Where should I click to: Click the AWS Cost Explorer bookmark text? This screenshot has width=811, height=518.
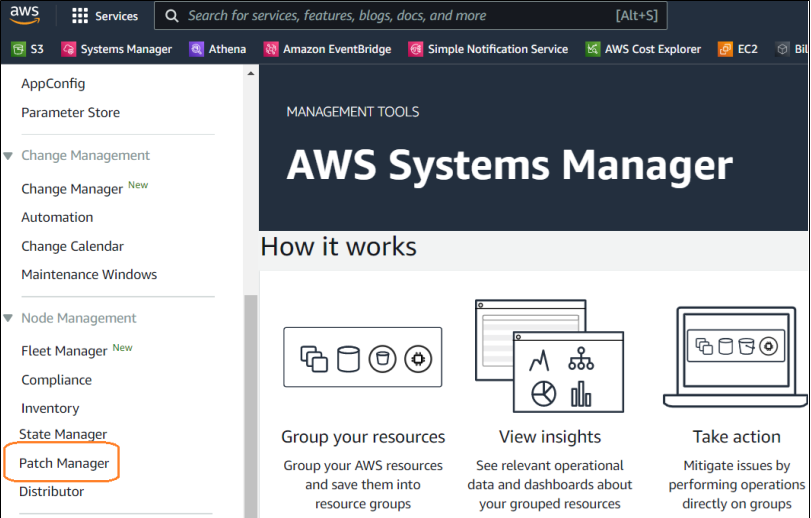653,49
